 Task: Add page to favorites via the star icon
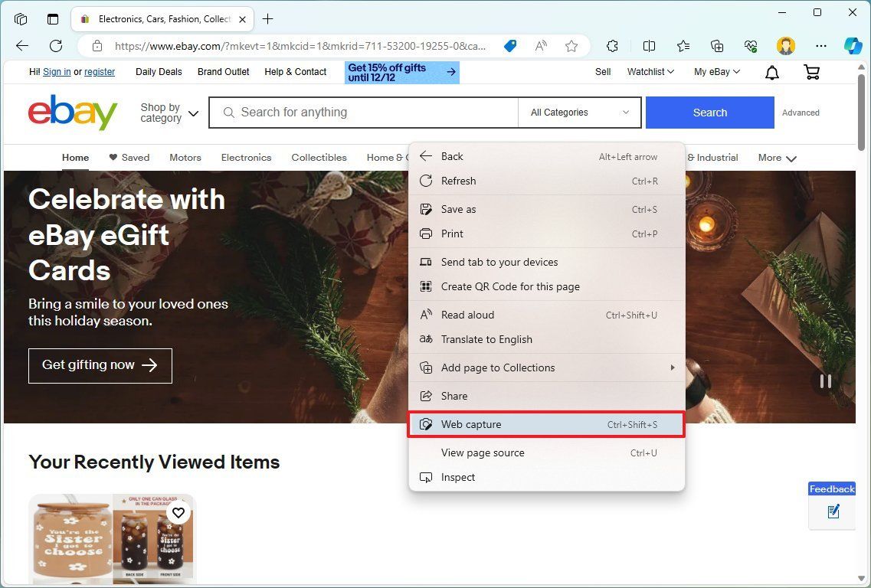pyautogui.click(x=571, y=46)
